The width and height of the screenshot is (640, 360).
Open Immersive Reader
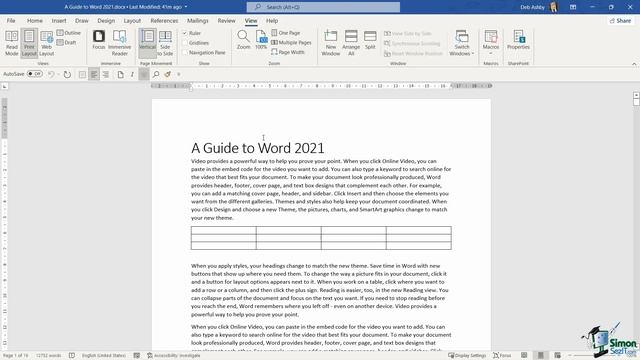click(x=120, y=43)
